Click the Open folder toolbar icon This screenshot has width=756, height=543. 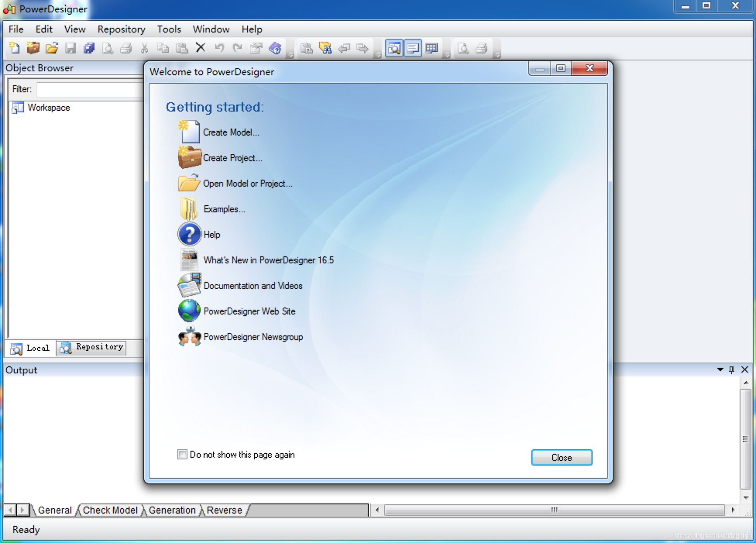click(x=52, y=48)
